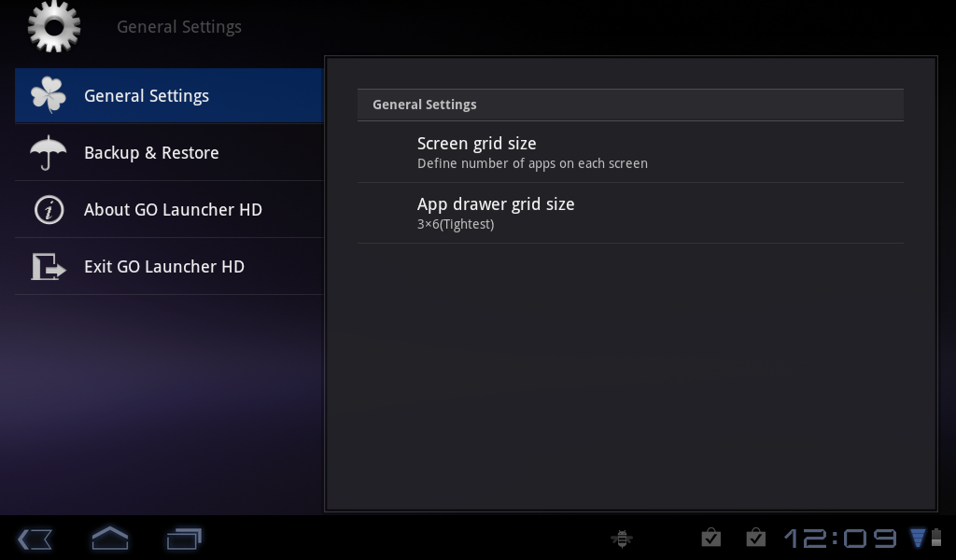Open Screen grid size setting
Screen dimensions: 956x560
pos(630,152)
